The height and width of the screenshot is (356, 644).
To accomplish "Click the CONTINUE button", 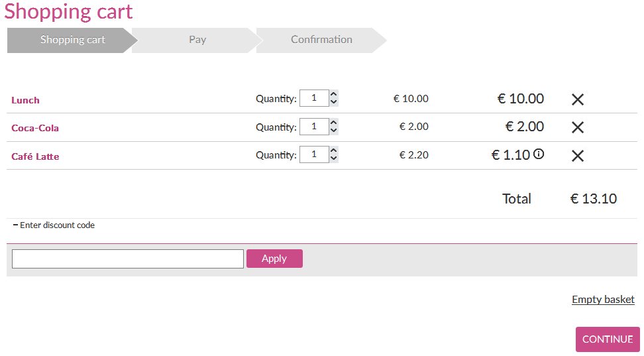I will [608, 339].
